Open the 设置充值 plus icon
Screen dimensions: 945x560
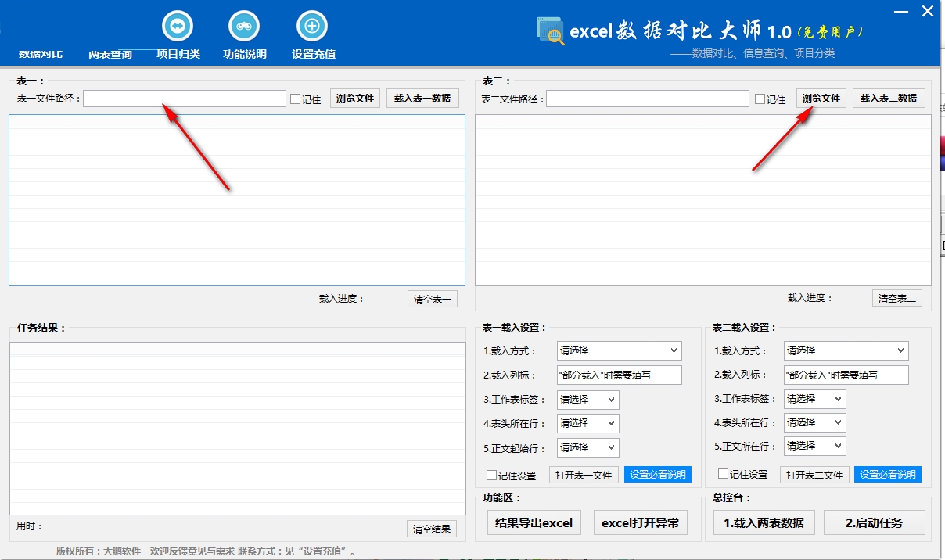tap(312, 27)
